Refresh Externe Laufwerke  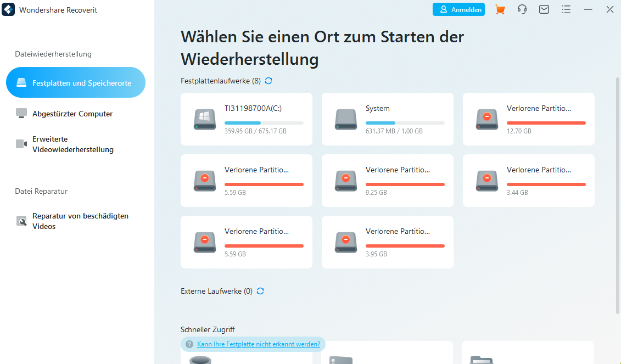[260, 291]
